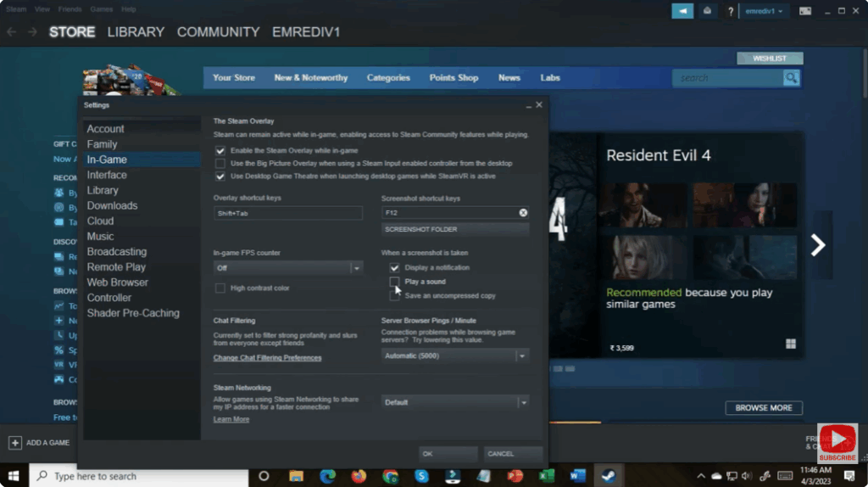868x487 pixels.
Task: Click the YouTube Subscribe button
Action: (x=837, y=443)
